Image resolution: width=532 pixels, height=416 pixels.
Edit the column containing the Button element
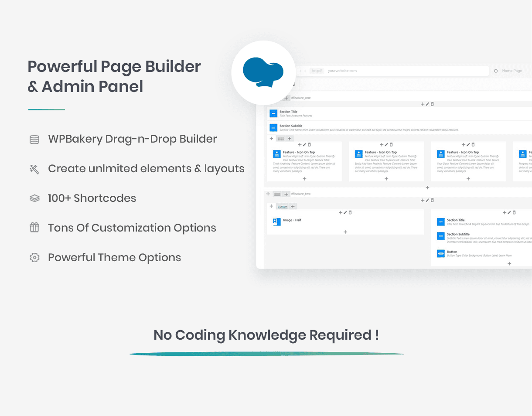(x=509, y=213)
